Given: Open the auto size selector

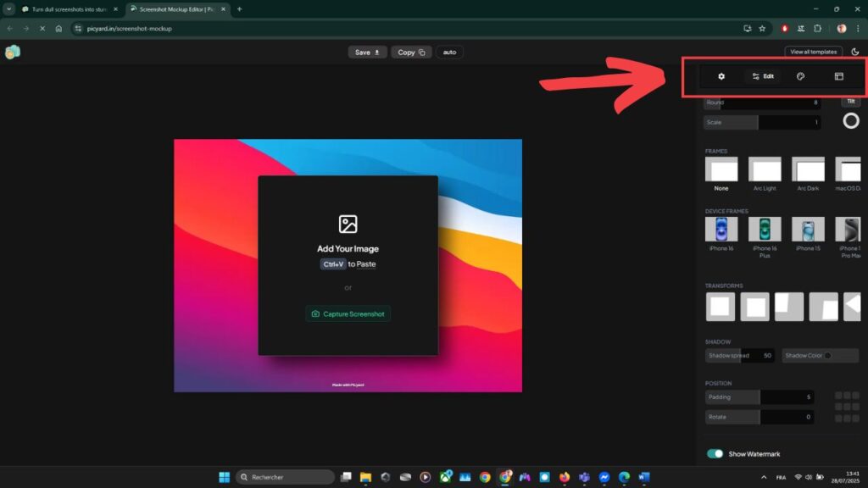Looking at the screenshot, I should [x=449, y=52].
